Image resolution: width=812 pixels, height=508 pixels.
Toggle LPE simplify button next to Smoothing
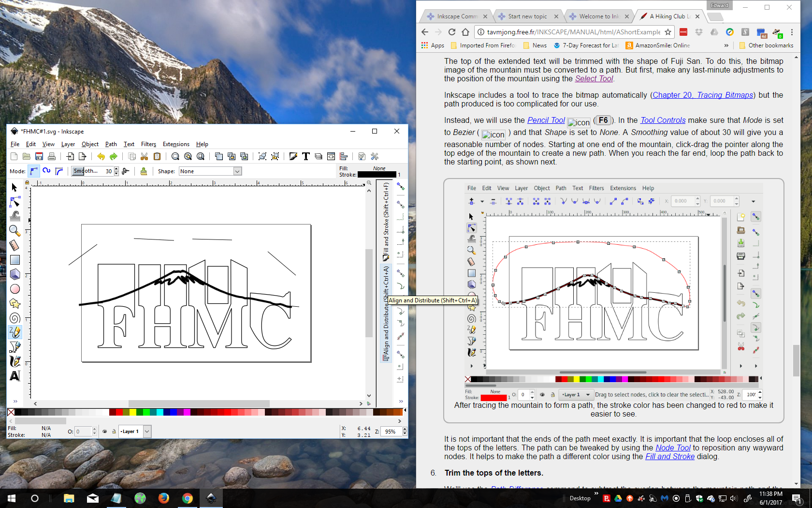[x=126, y=171]
